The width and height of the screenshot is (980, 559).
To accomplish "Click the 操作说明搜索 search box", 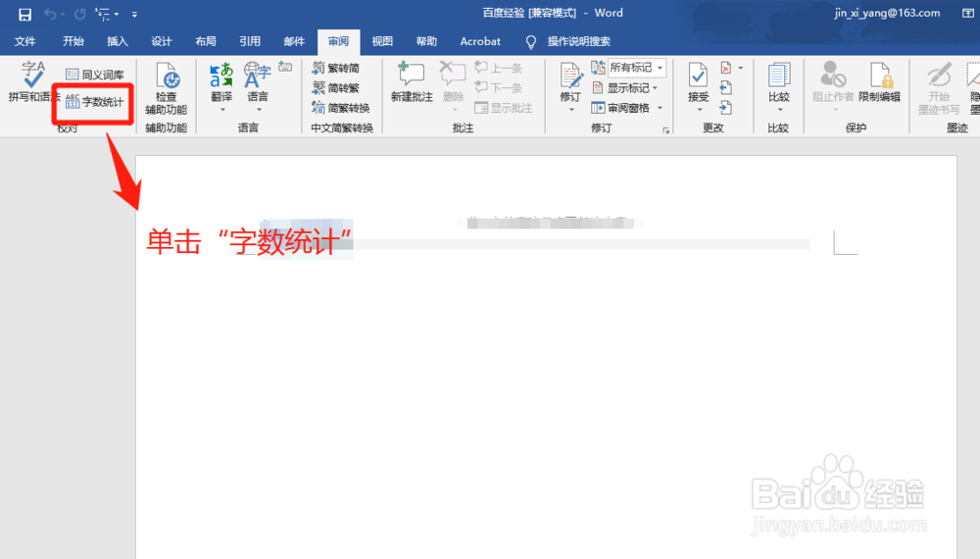I will tap(579, 41).
